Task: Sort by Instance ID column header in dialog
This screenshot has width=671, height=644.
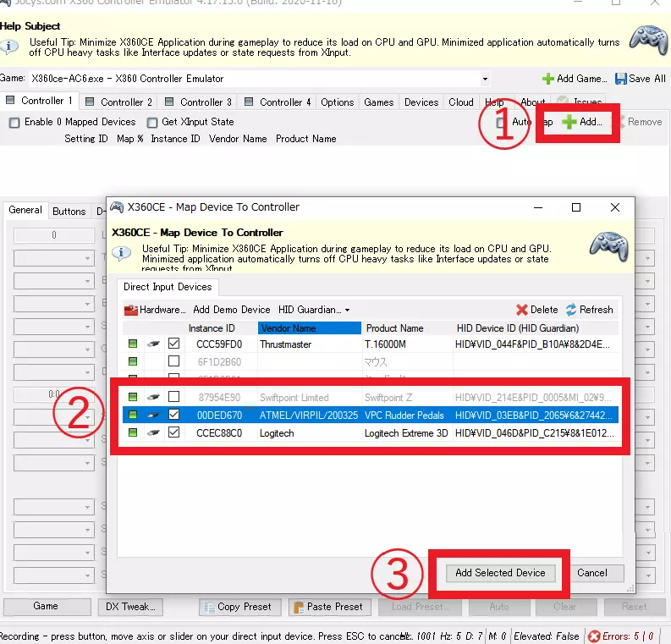Action: coord(212,328)
